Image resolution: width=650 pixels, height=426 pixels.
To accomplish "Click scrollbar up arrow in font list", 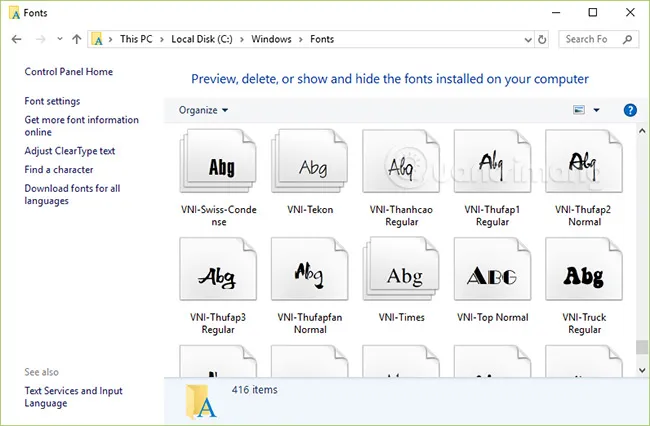I will coord(642,131).
